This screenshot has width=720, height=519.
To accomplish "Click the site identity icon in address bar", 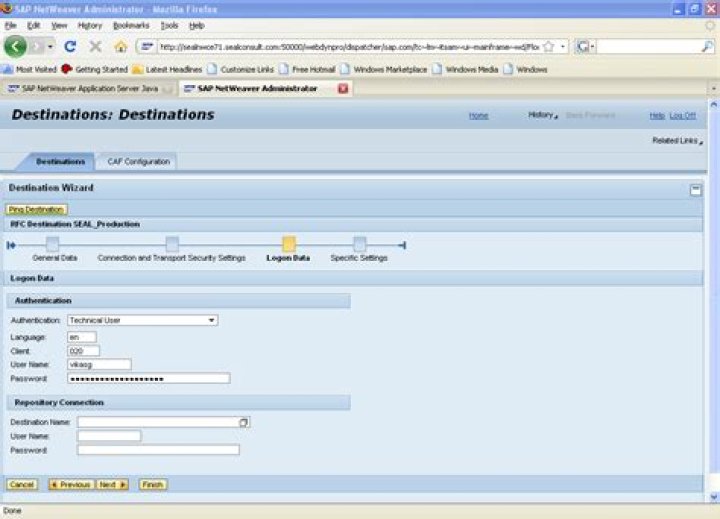I will coord(147,46).
